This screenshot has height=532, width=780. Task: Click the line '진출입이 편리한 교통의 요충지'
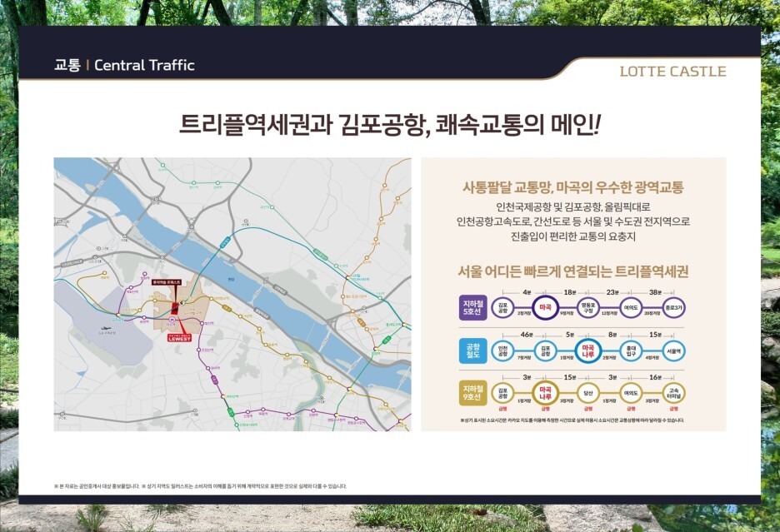[573, 236]
